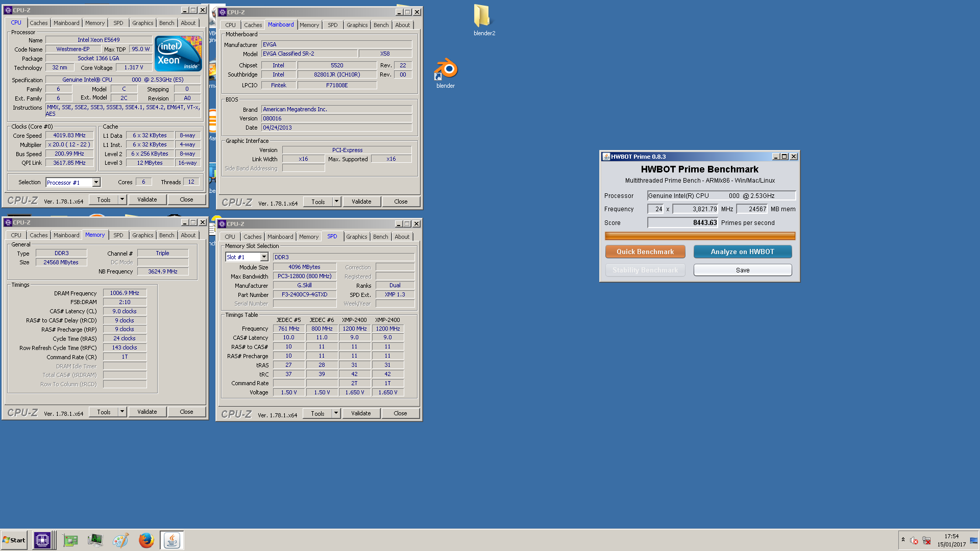Expand Tools arrow in the Mainboard window
The height and width of the screenshot is (551, 980).
point(336,202)
